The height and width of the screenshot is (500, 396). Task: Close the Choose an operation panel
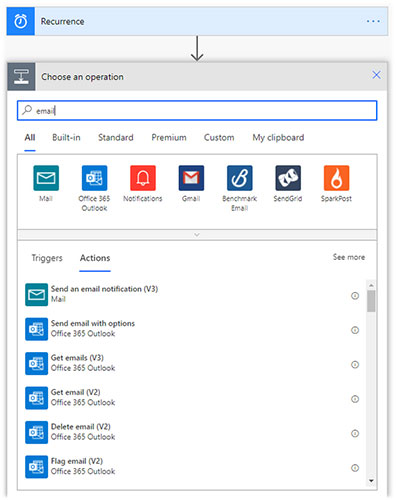pyautogui.click(x=376, y=75)
